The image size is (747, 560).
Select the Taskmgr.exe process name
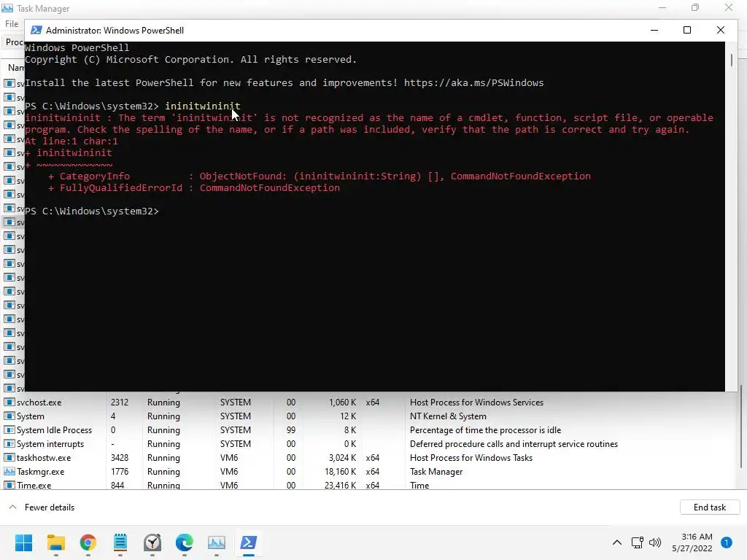41,472
